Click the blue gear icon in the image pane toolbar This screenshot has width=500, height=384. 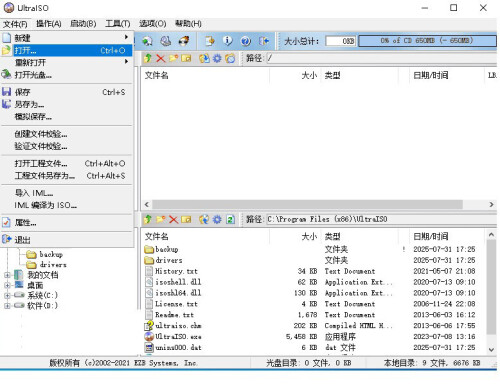tap(217, 58)
